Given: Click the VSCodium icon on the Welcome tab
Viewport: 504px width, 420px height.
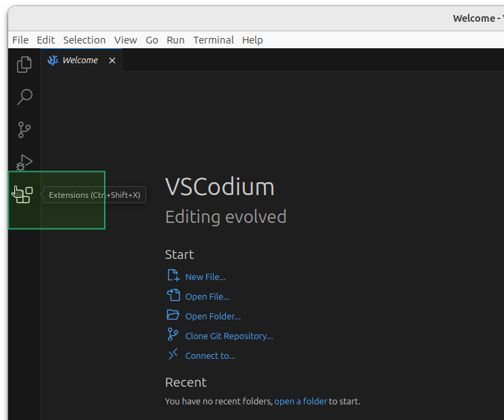Looking at the screenshot, I should click(53, 60).
